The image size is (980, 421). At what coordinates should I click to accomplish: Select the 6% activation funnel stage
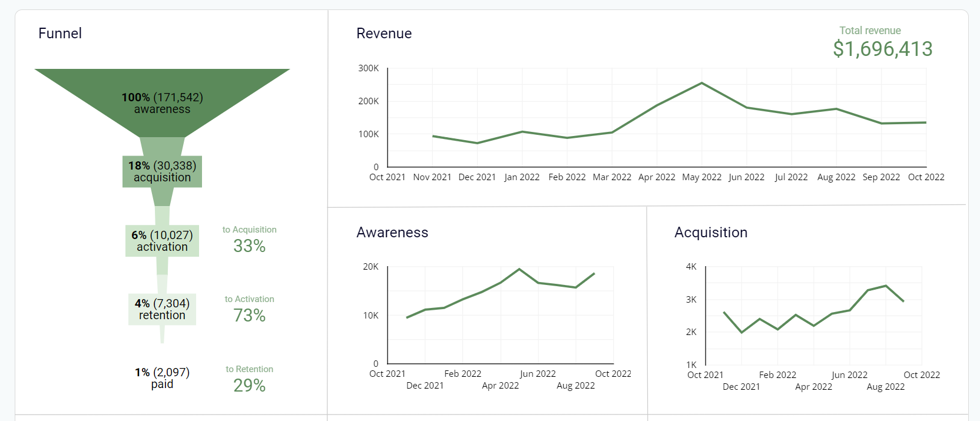(162, 241)
